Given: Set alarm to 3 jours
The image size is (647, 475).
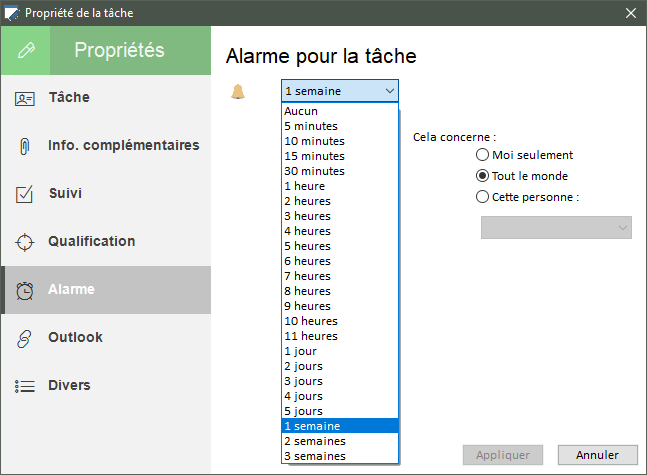Looking at the screenshot, I should point(340,381).
